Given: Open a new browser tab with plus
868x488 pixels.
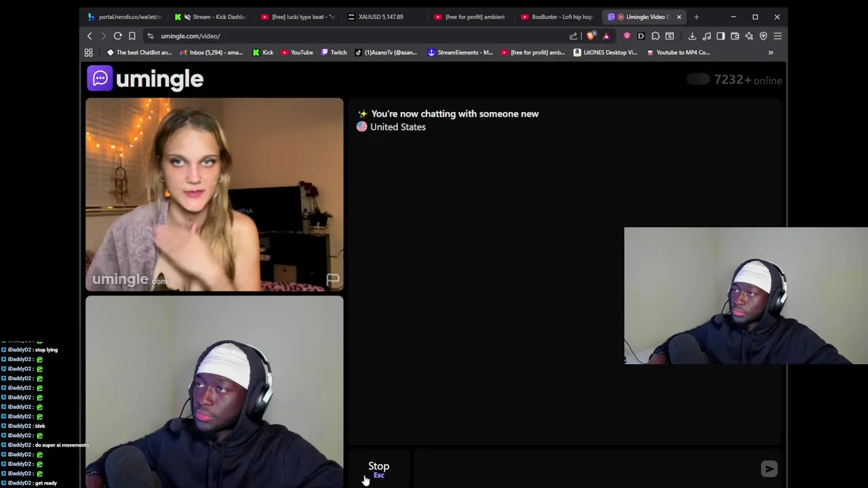Looking at the screenshot, I should click(696, 17).
